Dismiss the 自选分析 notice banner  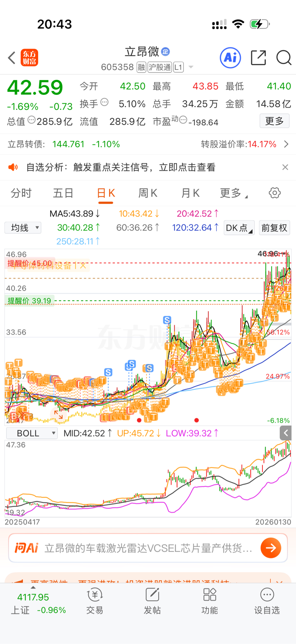click(x=285, y=167)
